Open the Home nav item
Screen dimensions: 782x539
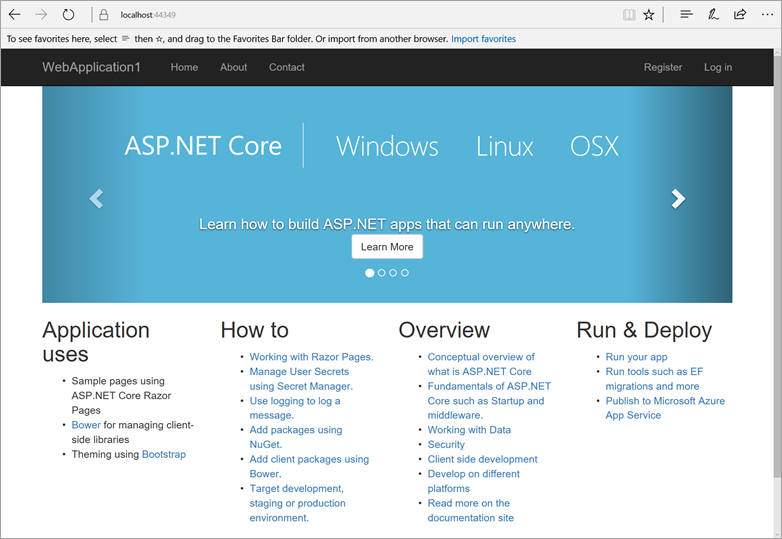[185, 67]
